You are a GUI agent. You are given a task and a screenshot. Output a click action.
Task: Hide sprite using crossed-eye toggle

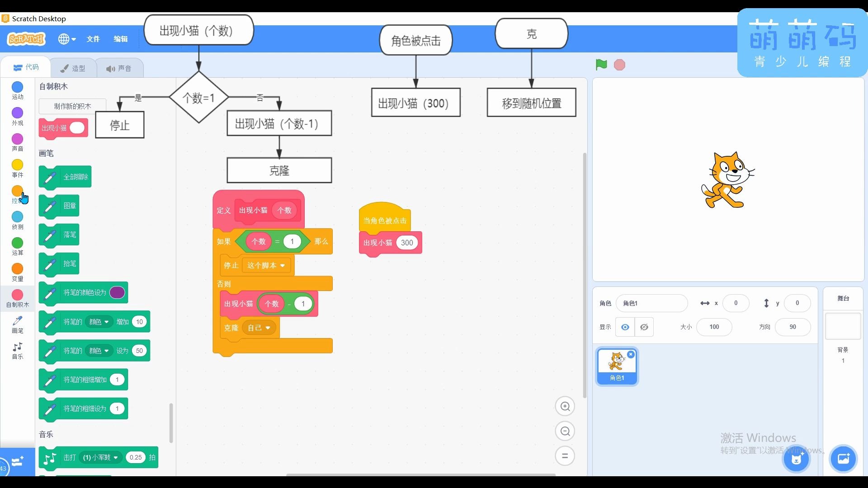tap(644, 327)
